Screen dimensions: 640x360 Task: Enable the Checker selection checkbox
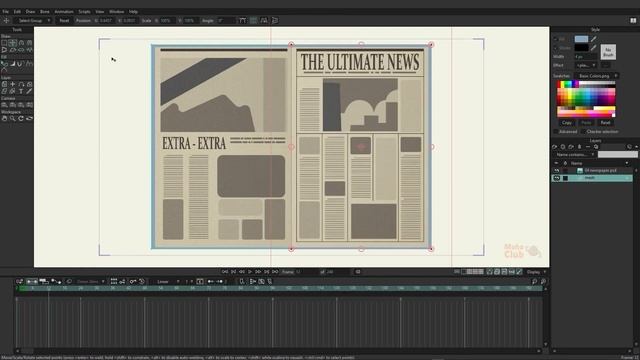coord(583,132)
